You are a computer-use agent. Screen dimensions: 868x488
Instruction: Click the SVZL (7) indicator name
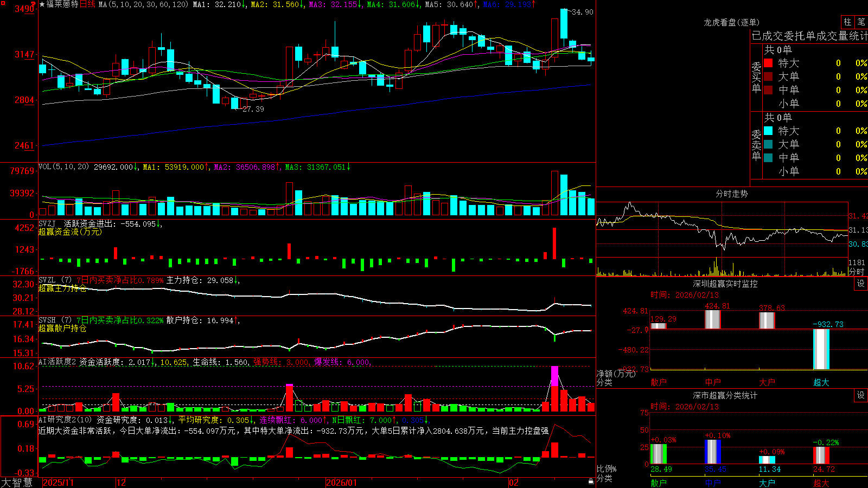tap(55, 280)
